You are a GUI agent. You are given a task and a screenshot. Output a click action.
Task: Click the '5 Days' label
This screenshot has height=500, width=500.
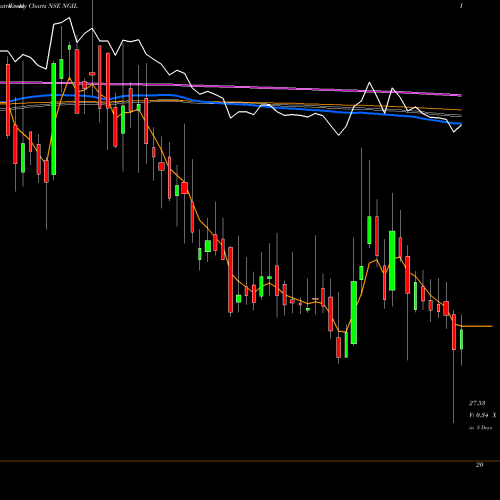coord(484,428)
